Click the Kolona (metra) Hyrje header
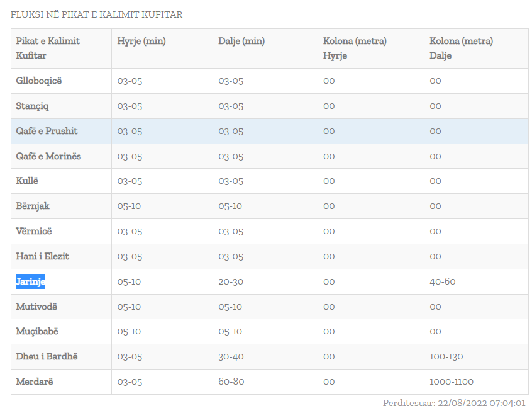The image size is (532, 413). click(x=355, y=48)
